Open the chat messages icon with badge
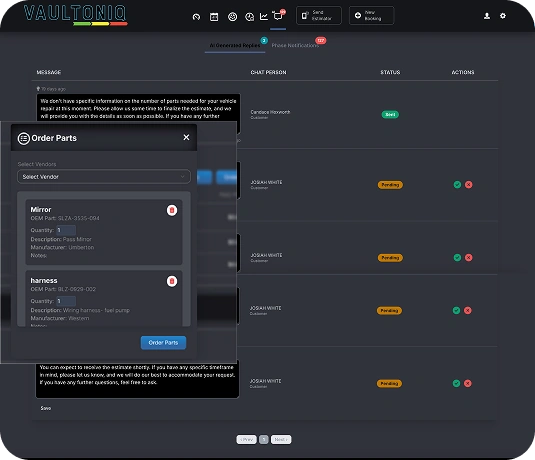The height and width of the screenshot is (460, 535). click(278, 16)
